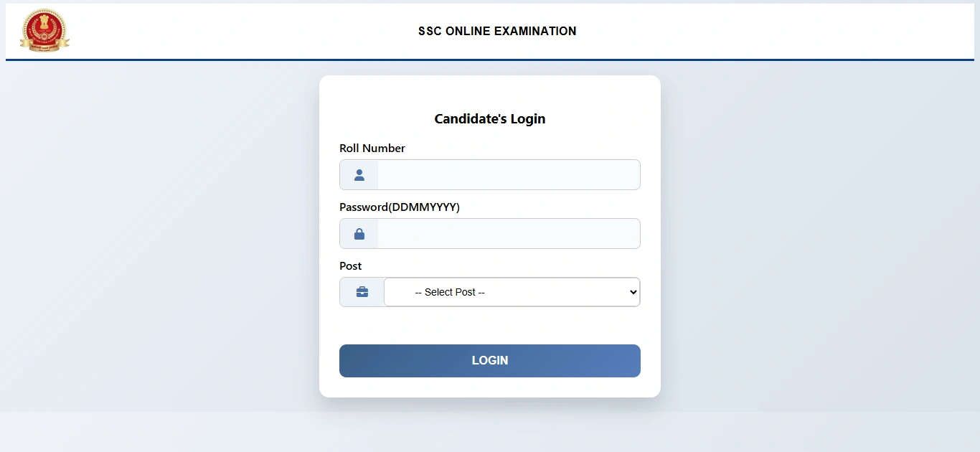The height and width of the screenshot is (452, 980).
Task: Click the Roll Number label text
Action: pos(372,149)
